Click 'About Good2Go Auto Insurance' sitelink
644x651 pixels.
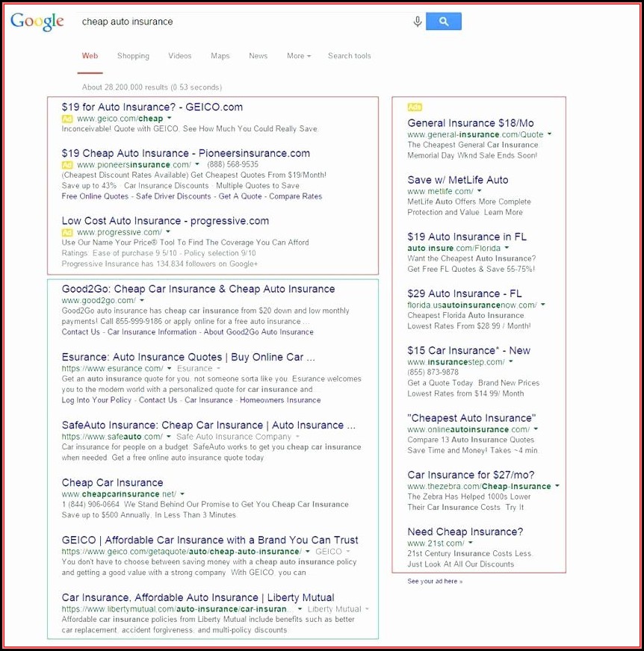[258, 332]
